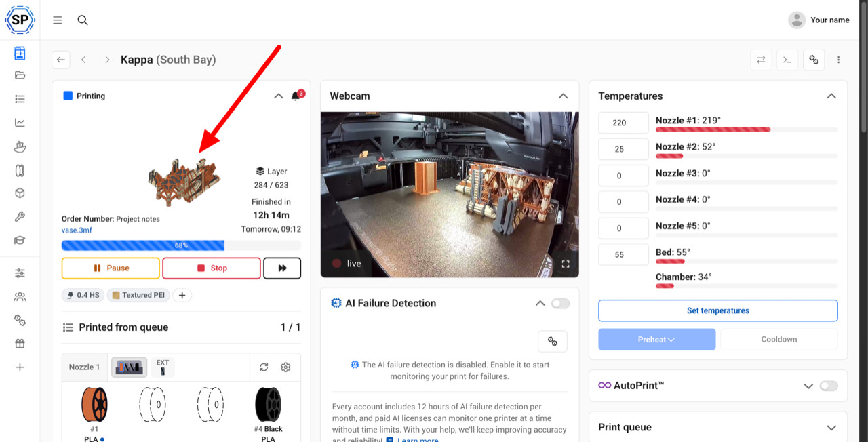This screenshot has height=442, width=868.
Task: Click the Stop button
Action: point(212,268)
